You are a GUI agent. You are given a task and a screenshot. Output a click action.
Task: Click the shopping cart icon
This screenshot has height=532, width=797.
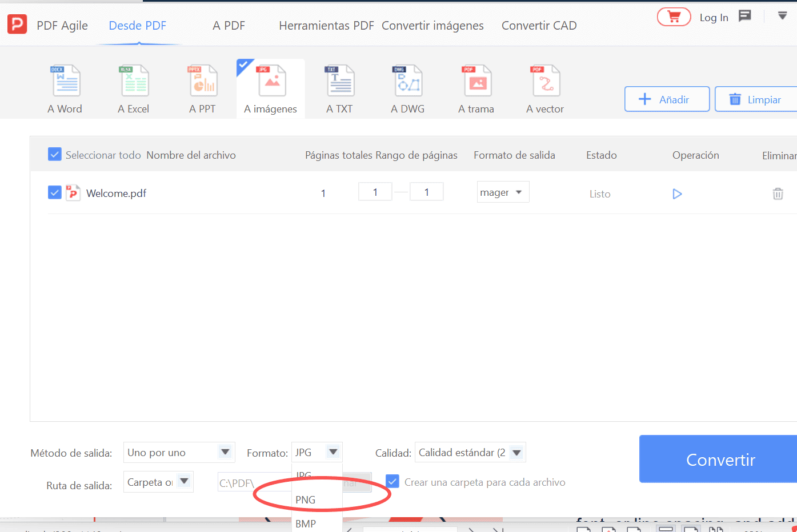674,17
